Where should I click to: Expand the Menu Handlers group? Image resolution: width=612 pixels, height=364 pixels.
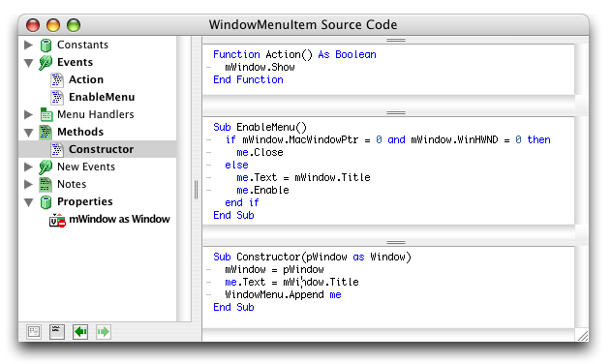28,114
